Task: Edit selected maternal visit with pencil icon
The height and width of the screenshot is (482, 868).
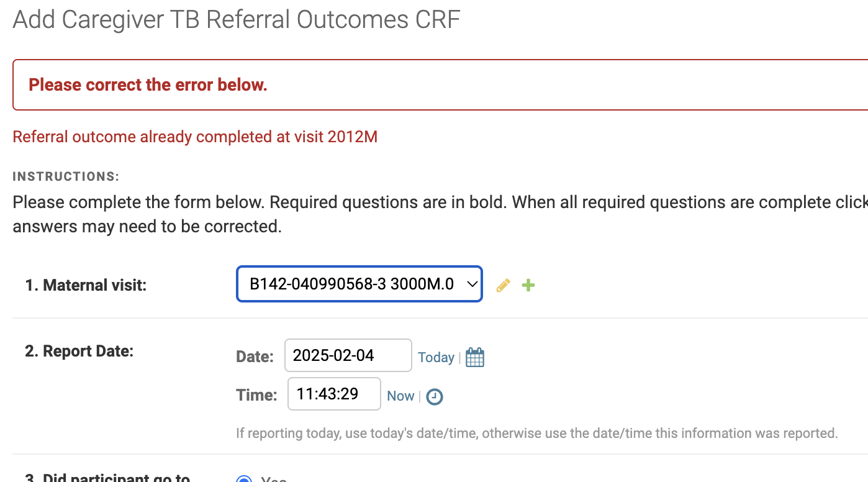Action: coord(503,285)
